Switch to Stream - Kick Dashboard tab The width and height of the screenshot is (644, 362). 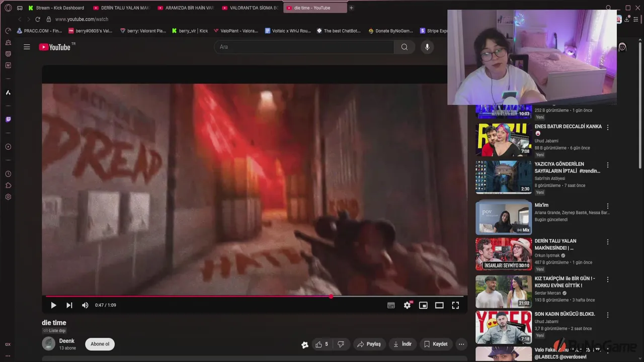pos(56,8)
